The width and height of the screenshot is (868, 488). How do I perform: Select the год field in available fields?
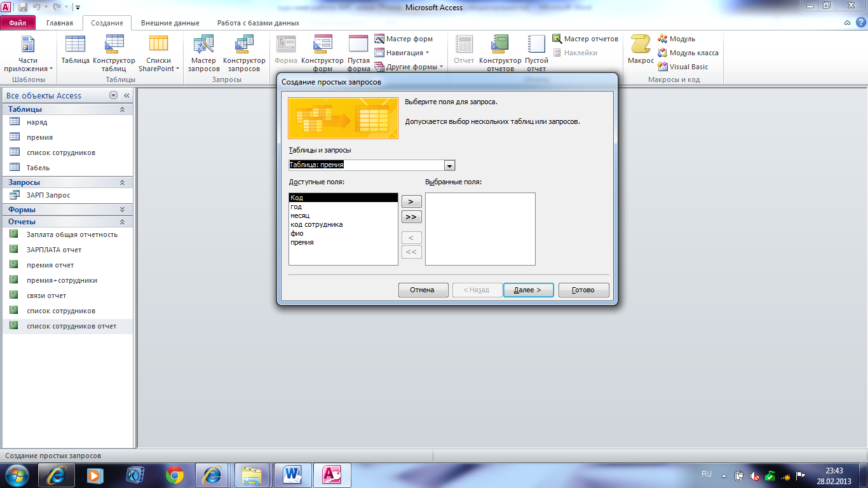[343, 207]
